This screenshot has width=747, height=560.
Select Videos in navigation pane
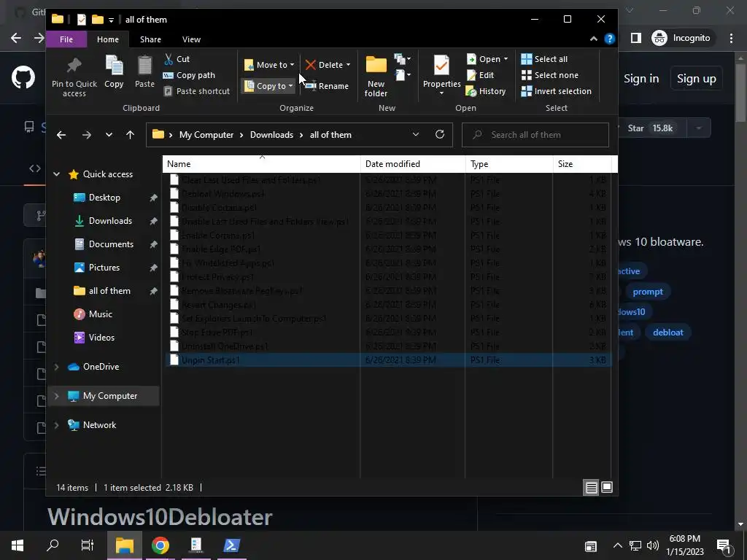click(101, 338)
